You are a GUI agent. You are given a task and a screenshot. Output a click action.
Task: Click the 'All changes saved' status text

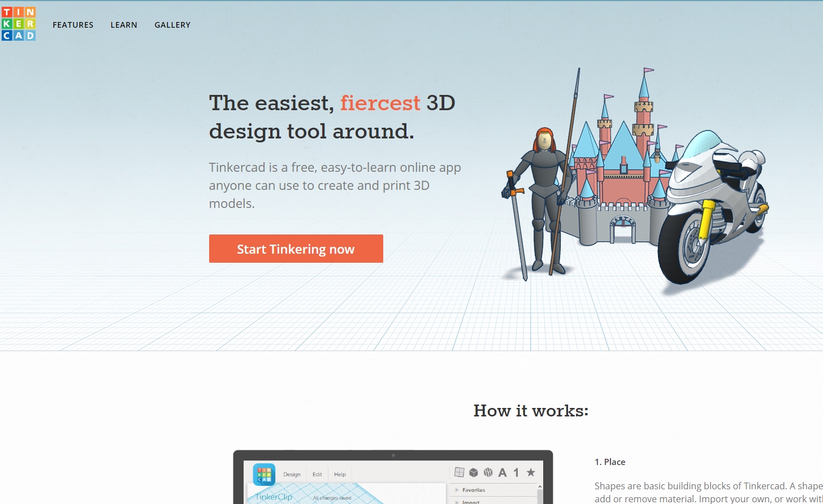click(x=332, y=498)
